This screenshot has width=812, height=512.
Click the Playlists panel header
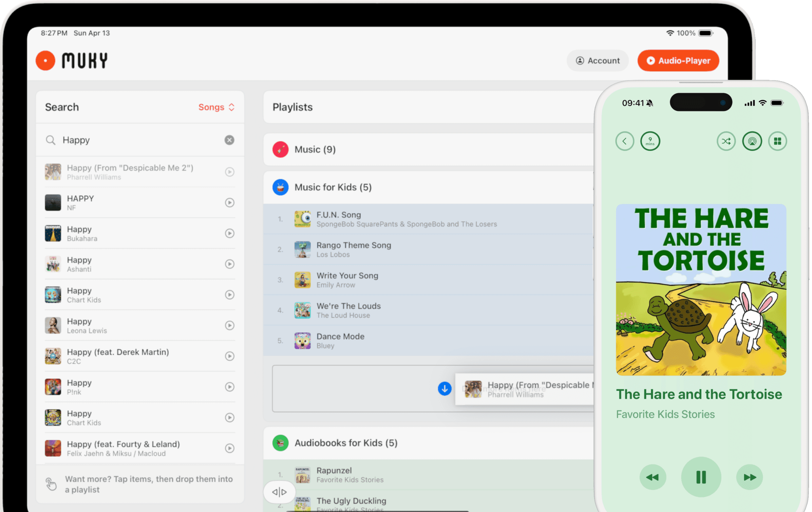point(428,107)
